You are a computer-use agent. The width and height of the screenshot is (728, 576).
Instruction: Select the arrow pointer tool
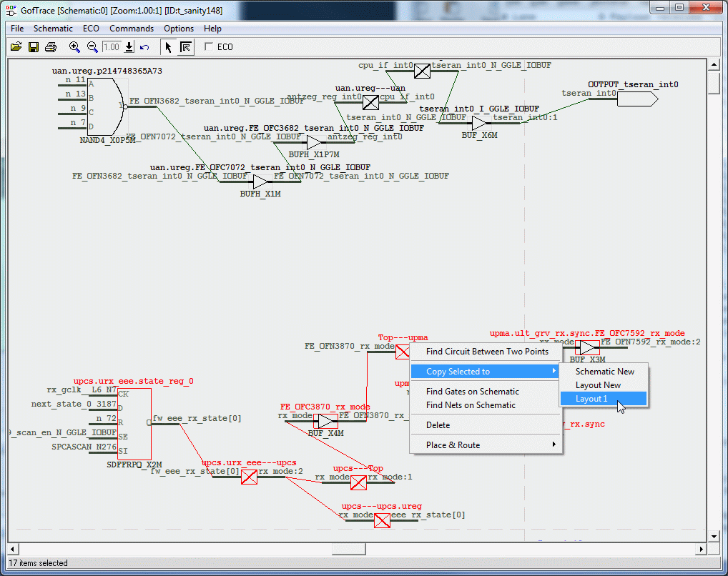[x=168, y=47]
